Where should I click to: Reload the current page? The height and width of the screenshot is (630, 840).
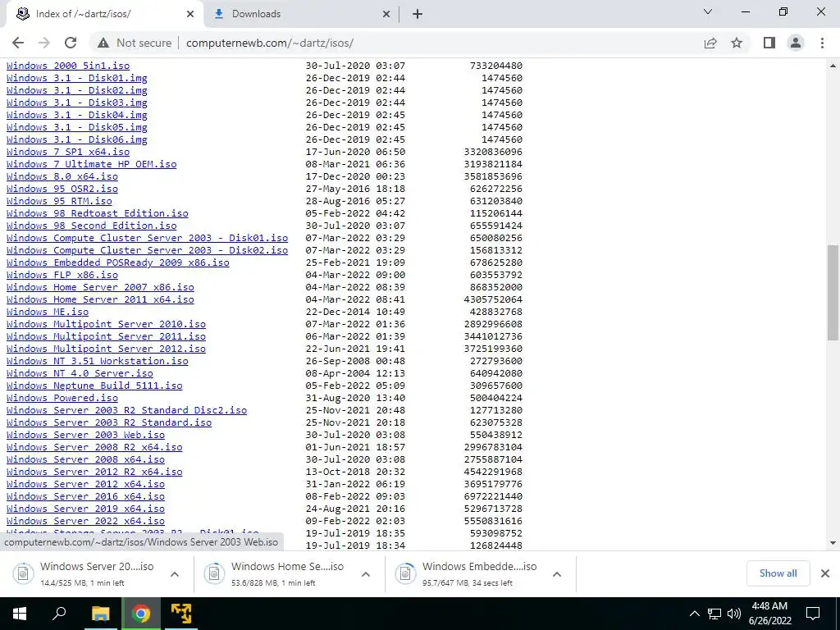[x=71, y=43]
